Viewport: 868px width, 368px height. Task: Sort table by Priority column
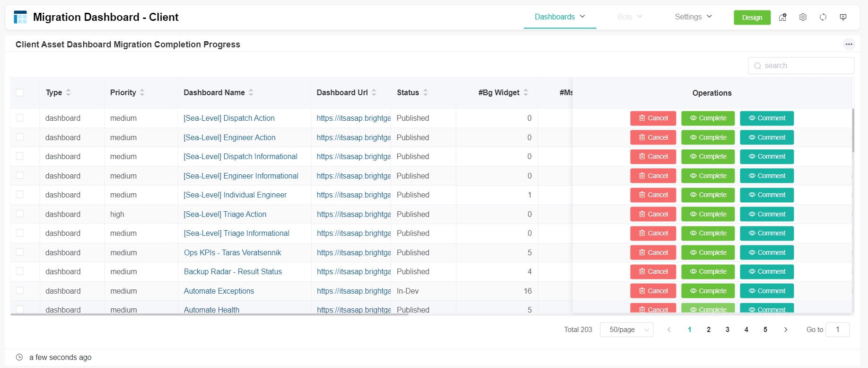[142, 92]
